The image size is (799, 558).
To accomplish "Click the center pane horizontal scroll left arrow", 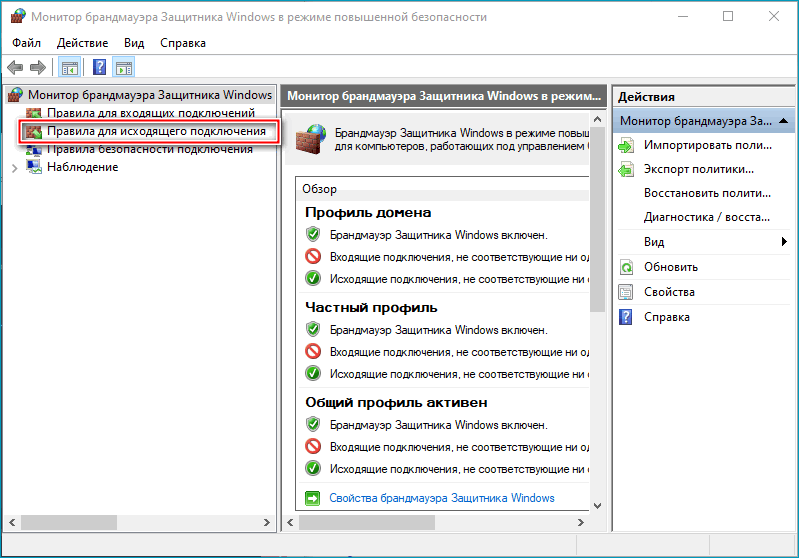I will (290, 522).
